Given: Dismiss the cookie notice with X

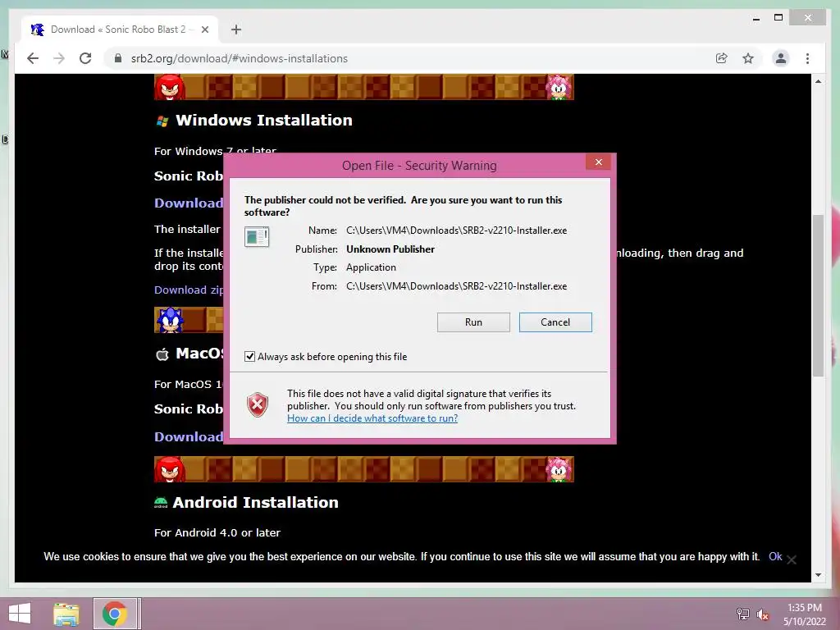Looking at the screenshot, I should pos(792,559).
